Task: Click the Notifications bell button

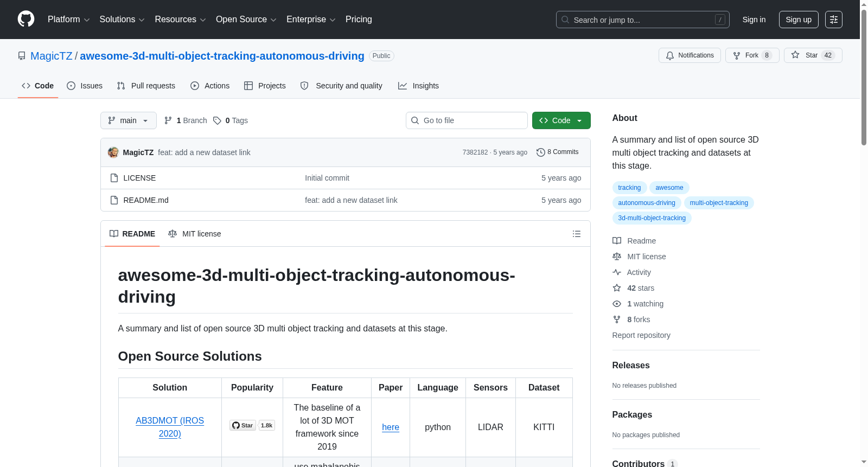Action: (x=690, y=55)
